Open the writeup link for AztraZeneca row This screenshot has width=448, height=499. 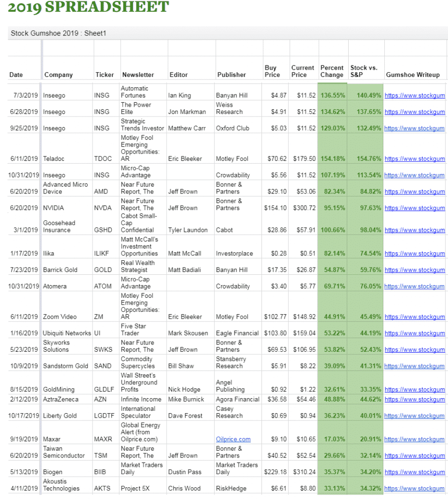pos(414,399)
